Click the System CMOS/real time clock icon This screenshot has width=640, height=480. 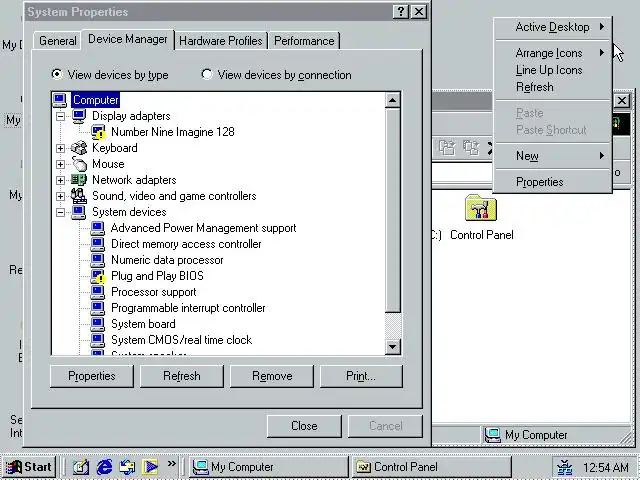coord(98,340)
